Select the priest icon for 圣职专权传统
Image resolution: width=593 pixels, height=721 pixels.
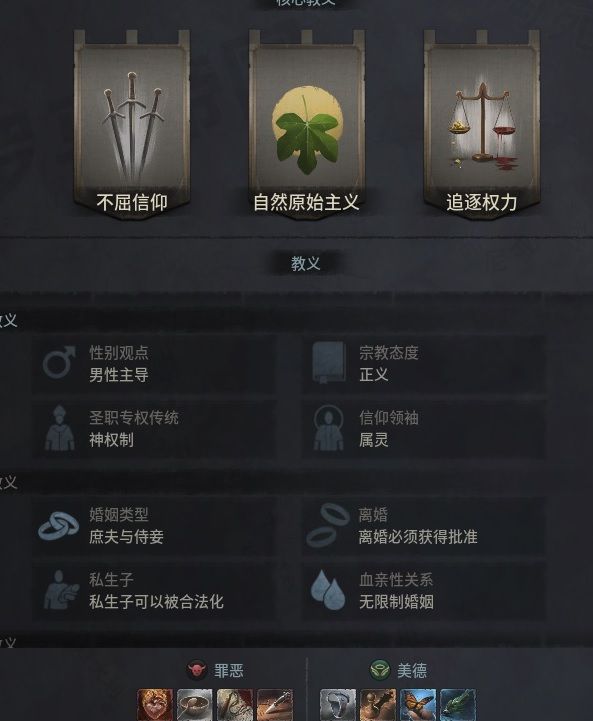pos(60,428)
